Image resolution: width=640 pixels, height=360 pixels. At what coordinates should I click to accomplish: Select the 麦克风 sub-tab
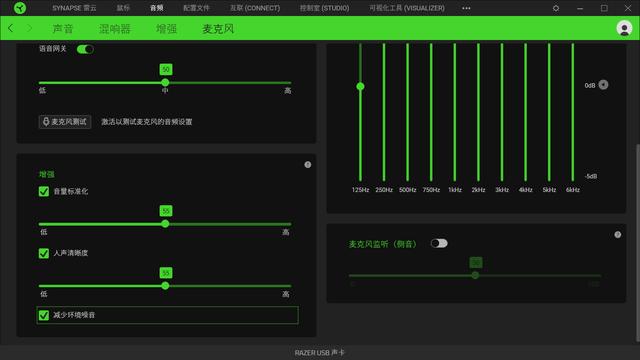click(x=218, y=29)
